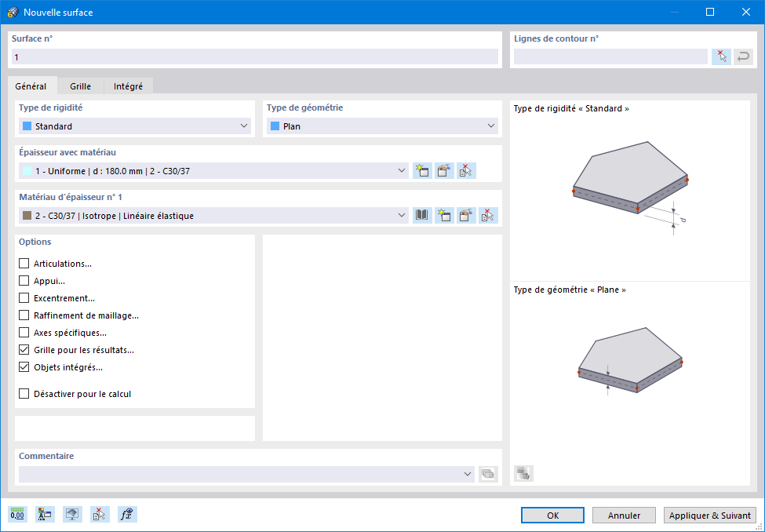The image size is (765, 532).
Task: Click the Standard rigidity preview image
Action: (x=630, y=188)
